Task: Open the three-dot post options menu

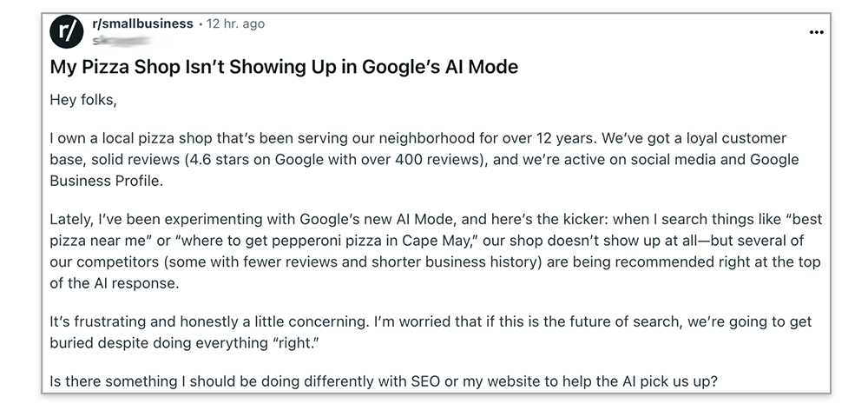Action: [816, 33]
